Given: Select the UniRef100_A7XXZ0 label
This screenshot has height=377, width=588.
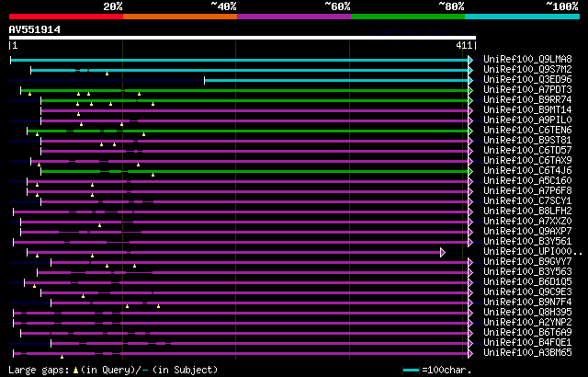Looking at the screenshot, I should pyautogui.click(x=527, y=222).
